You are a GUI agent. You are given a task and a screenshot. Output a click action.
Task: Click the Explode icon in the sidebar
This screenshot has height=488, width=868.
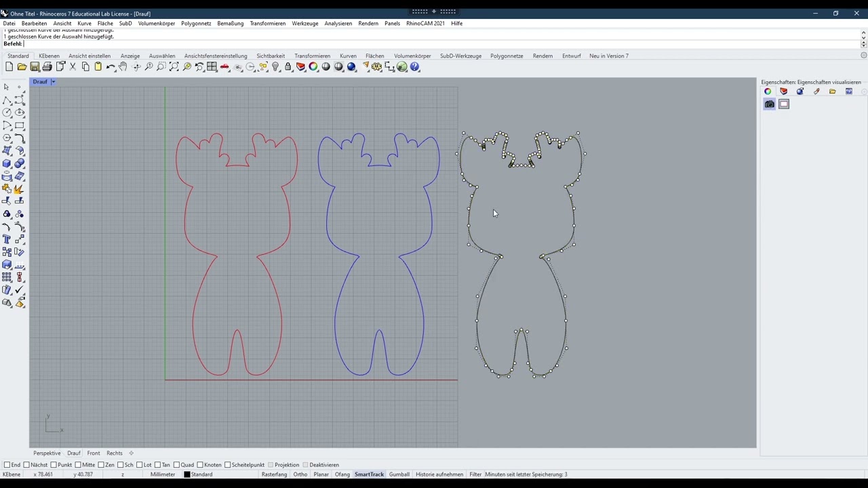coord(19,188)
